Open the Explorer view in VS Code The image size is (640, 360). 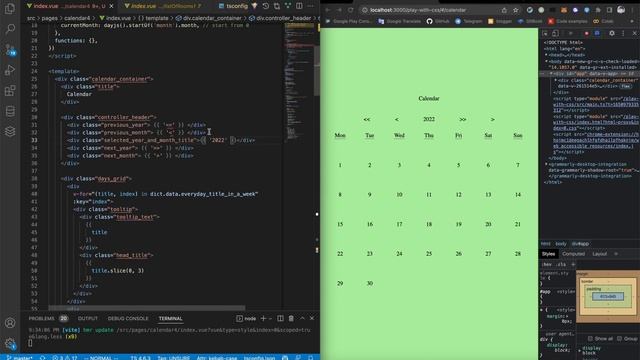click(10, 8)
